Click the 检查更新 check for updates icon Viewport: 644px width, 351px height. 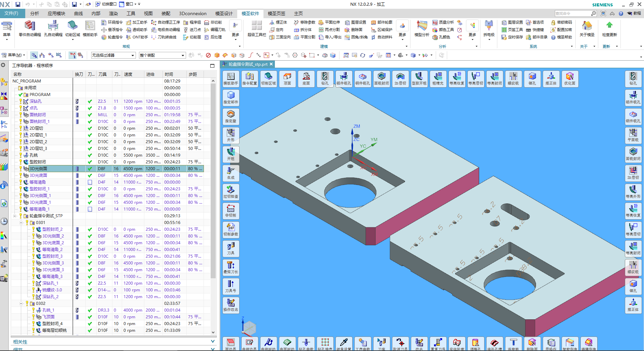[x=609, y=29]
